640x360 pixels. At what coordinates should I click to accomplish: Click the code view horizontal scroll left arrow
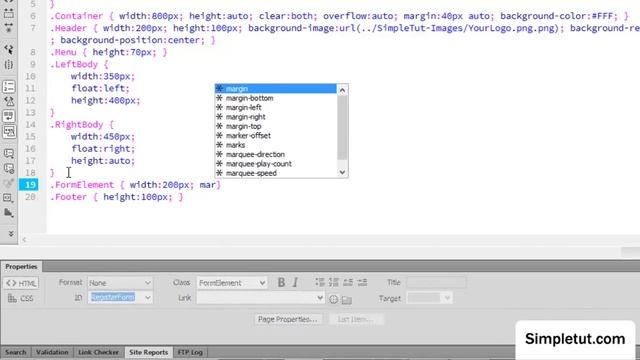point(24,240)
